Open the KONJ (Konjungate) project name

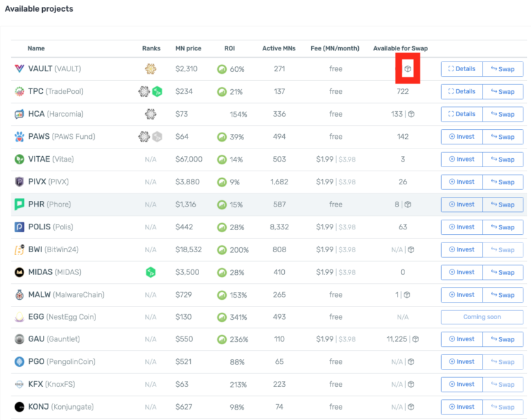[x=61, y=407]
